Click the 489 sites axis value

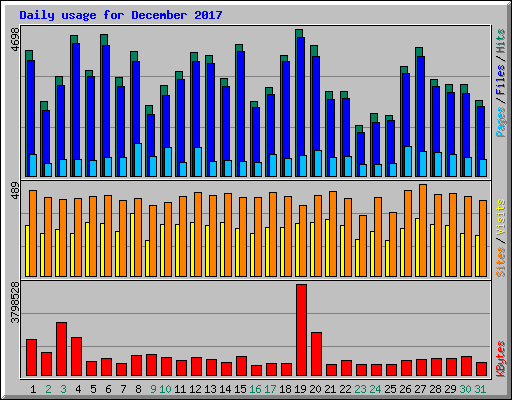pyautogui.click(x=15, y=191)
